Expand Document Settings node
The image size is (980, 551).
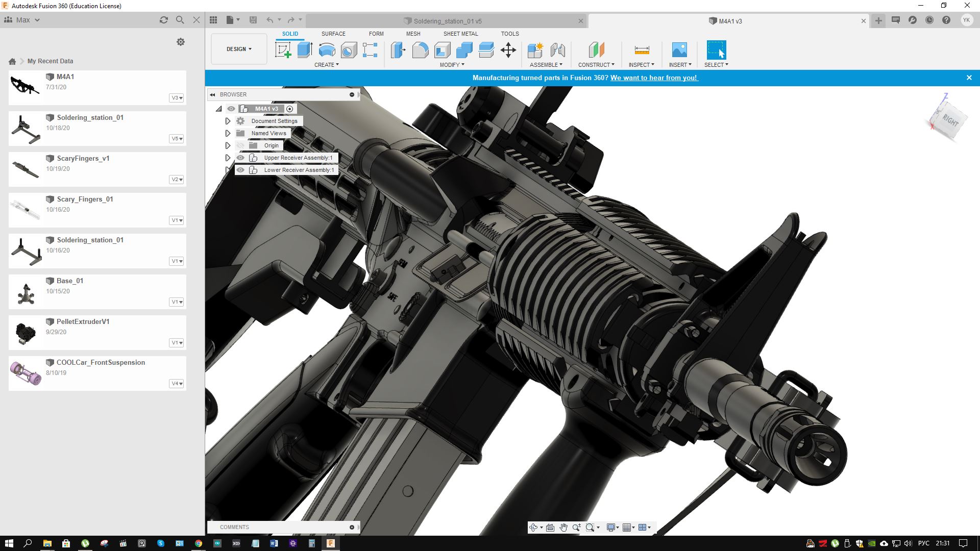(x=228, y=121)
